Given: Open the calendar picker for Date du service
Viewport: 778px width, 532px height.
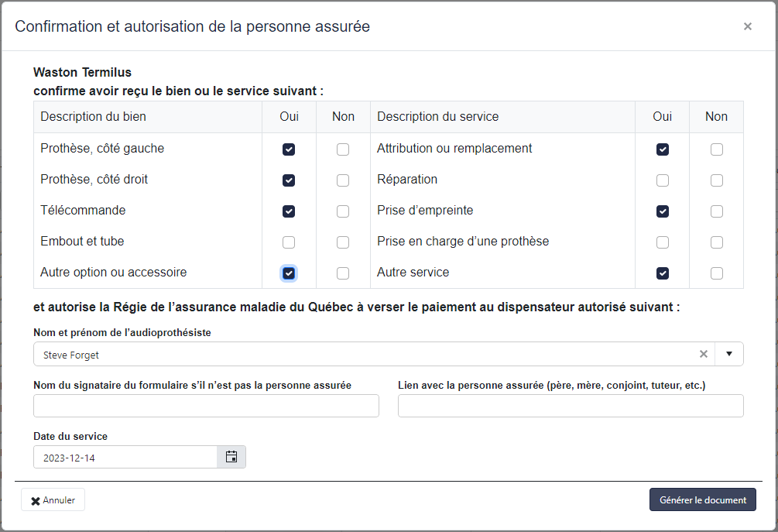Looking at the screenshot, I should pyautogui.click(x=231, y=457).
